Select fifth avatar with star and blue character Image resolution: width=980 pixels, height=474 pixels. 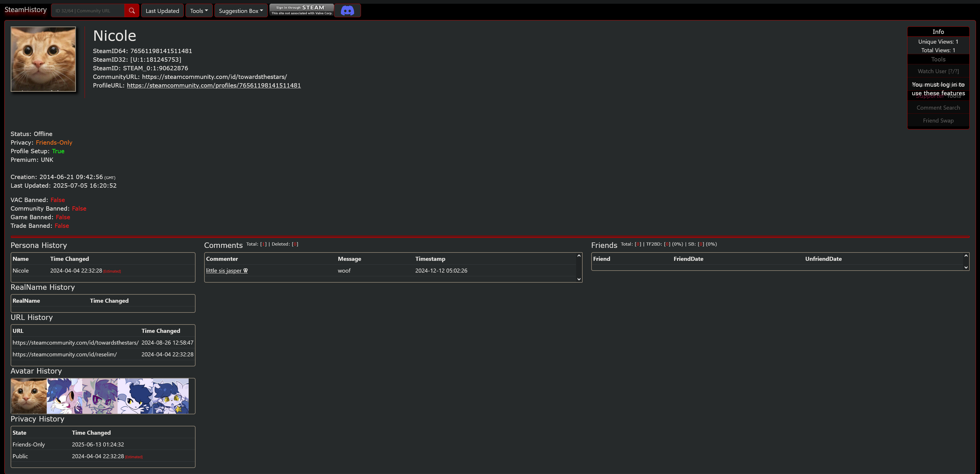[x=170, y=396]
